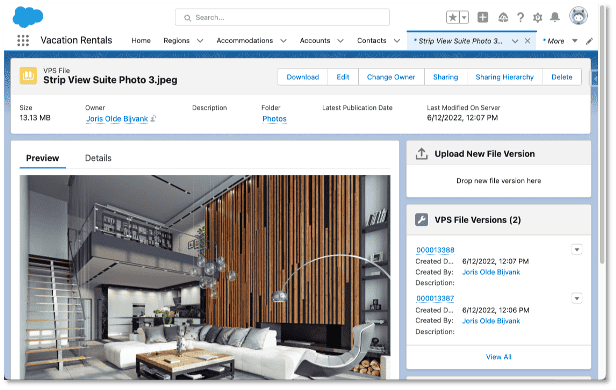
Task: Open the App Launcher grid icon
Action: [x=23, y=40]
